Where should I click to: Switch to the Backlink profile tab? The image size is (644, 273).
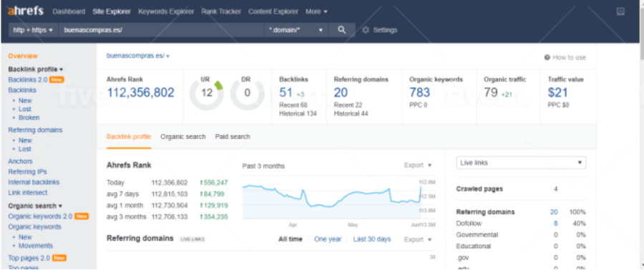click(x=129, y=136)
